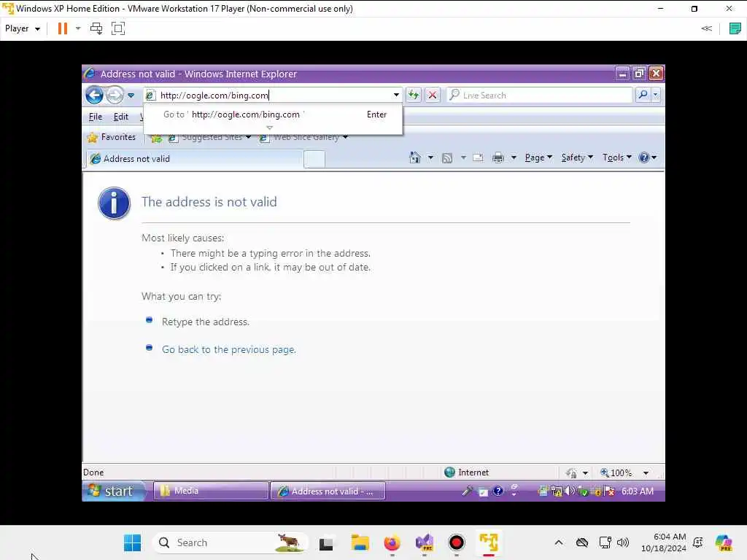
Task: Click the Favorites star button
Action: click(112, 137)
